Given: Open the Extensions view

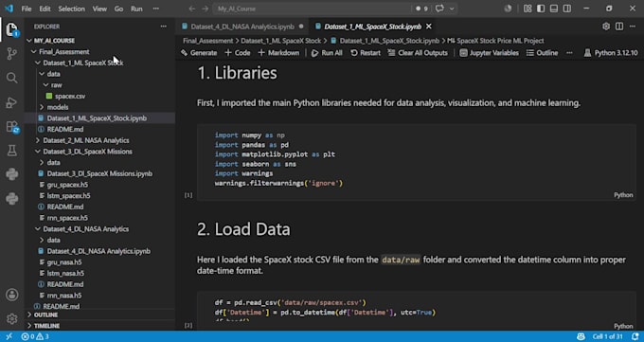Looking at the screenshot, I should tap(12, 127).
